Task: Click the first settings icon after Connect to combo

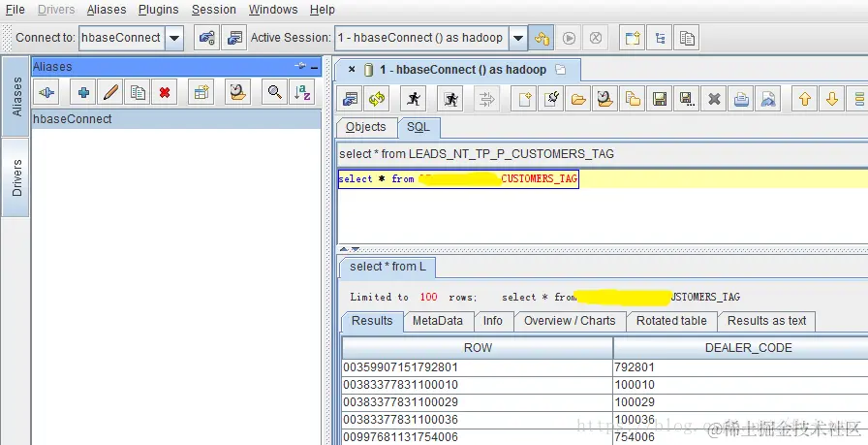Action: click(206, 38)
